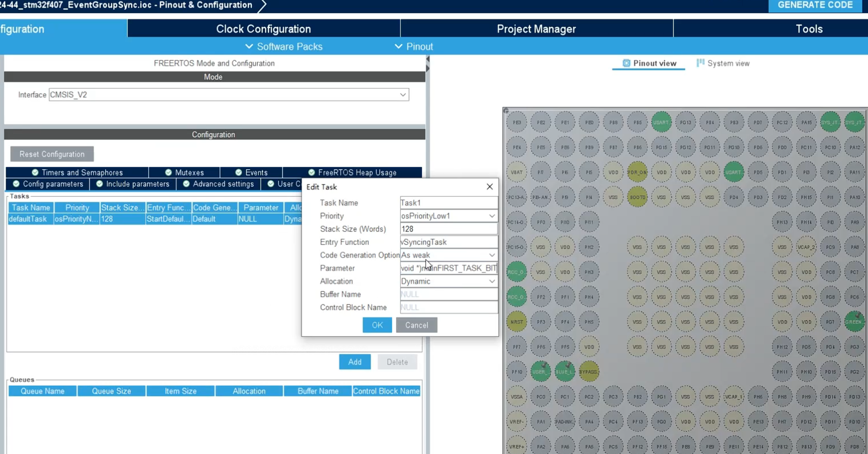The image size is (868, 454).
Task: Confirm the Edit Task dialog with OK
Action: (x=377, y=325)
